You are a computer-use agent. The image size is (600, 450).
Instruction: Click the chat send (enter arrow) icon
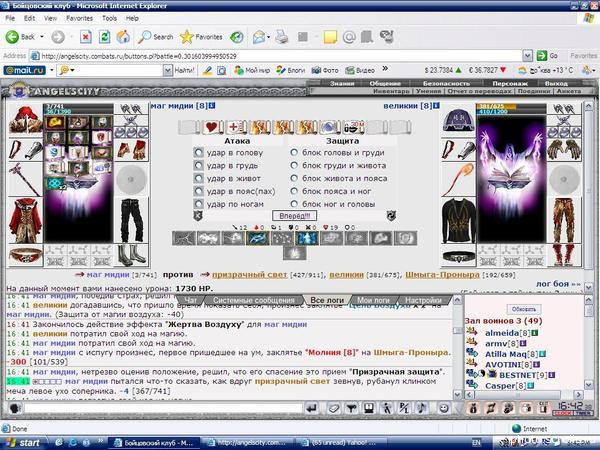(x=312, y=408)
